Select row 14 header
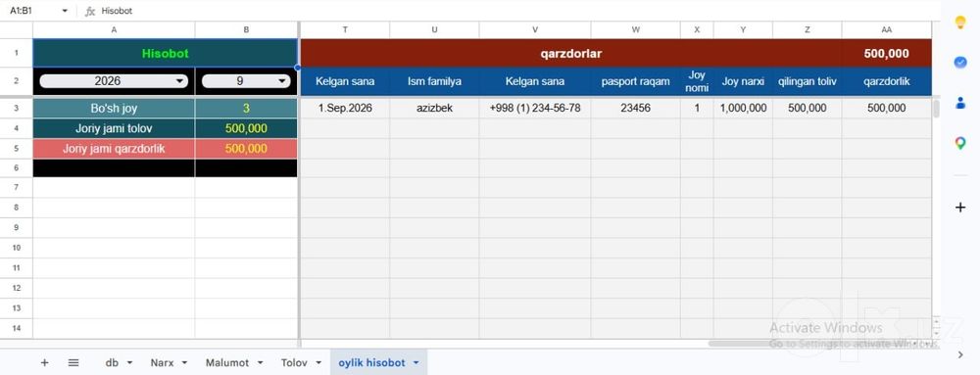980x375 pixels. pyautogui.click(x=17, y=328)
